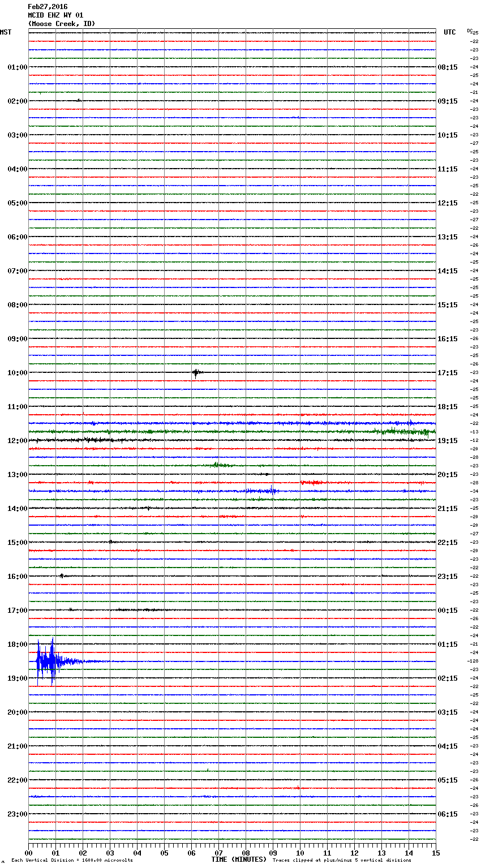The width and height of the screenshot is (481, 868).
Task: Click the 19:15 UTC time label
Action: (448, 441)
